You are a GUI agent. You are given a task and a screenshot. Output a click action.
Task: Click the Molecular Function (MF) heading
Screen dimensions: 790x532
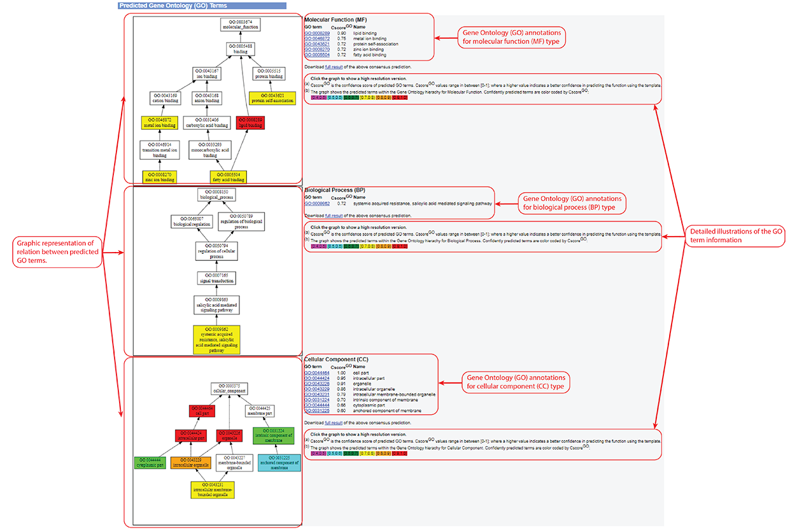tap(335, 20)
